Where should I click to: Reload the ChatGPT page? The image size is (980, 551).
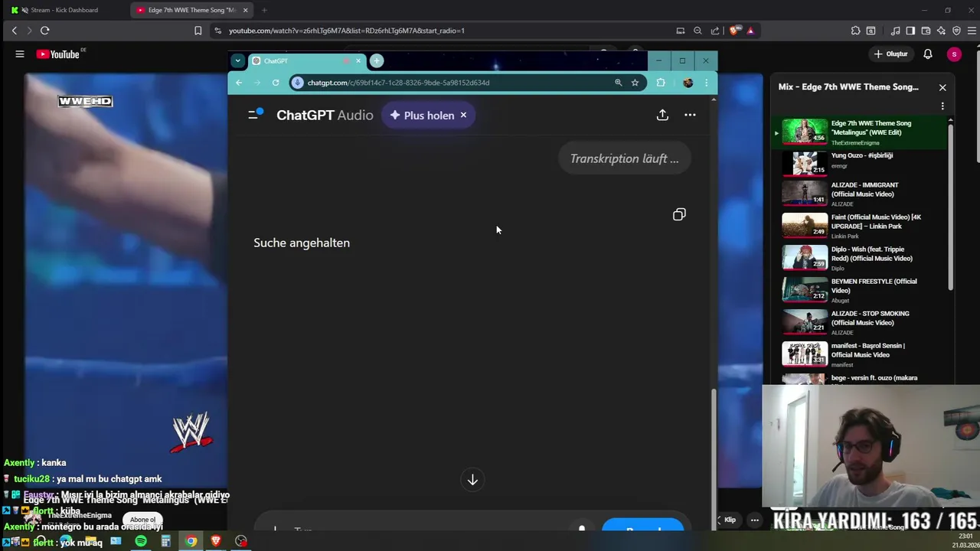pyautogui.click(x=276, y=83)
